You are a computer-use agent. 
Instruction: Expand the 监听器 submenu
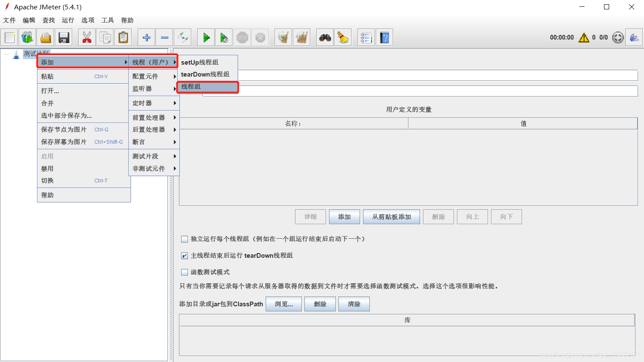[x=154, y=89]
